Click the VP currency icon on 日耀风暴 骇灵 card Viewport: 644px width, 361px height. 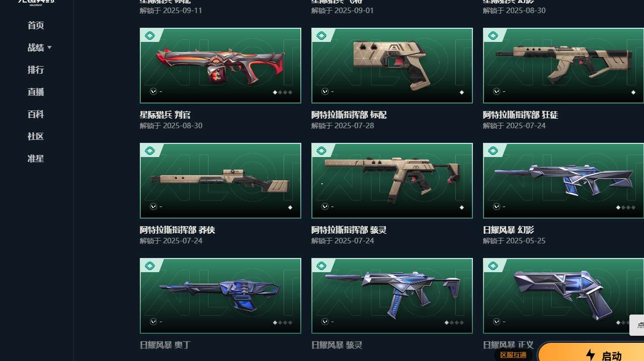pos(325,322)
